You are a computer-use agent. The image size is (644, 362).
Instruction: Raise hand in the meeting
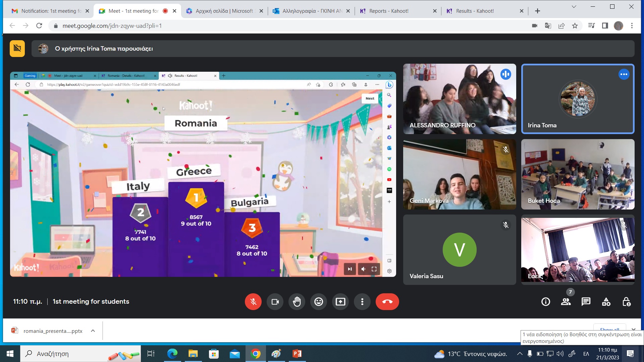[297, 302]
